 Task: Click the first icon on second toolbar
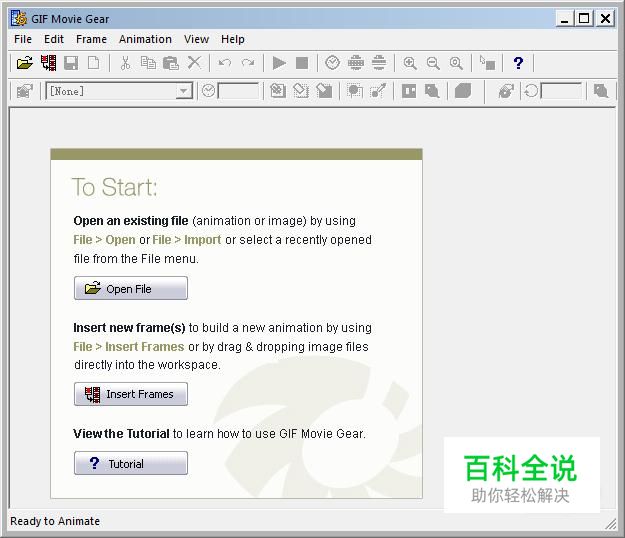25,91
